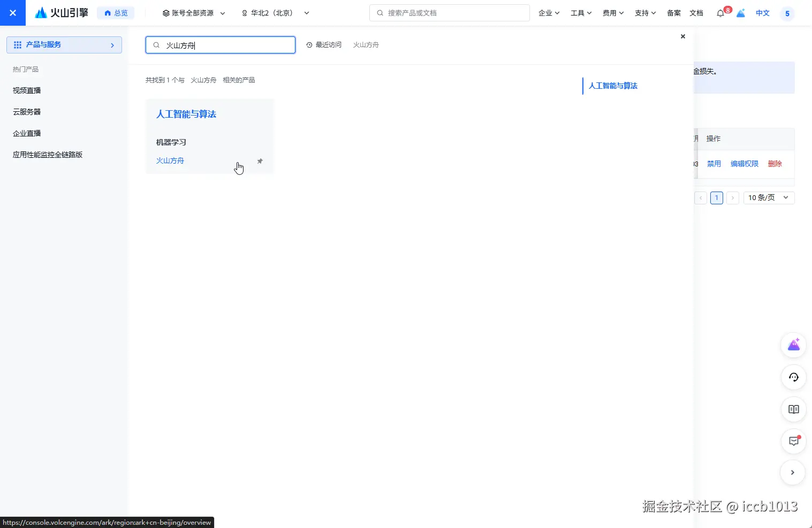812x528 pixels.
Task: Expand the 10 条/页 page size selector
Action: click(768, 197)
